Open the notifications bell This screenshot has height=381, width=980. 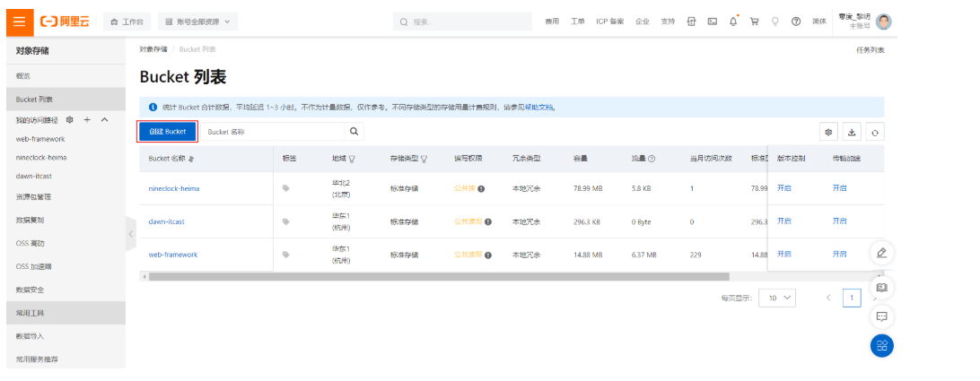pos(733,22)
